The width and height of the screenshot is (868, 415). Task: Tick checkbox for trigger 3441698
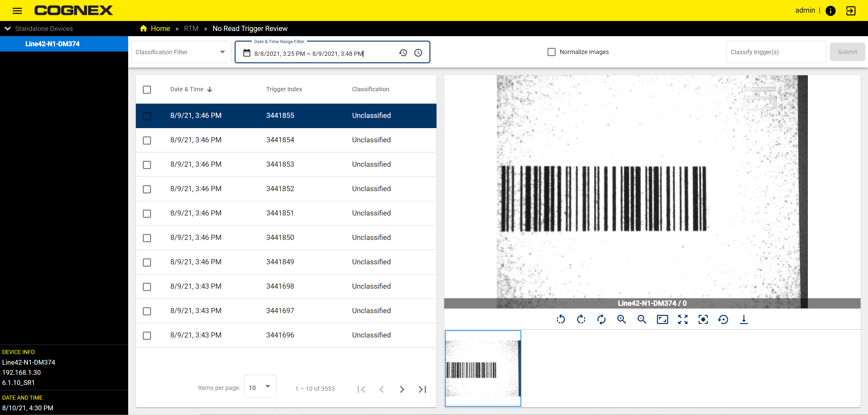tap(147, 287)
